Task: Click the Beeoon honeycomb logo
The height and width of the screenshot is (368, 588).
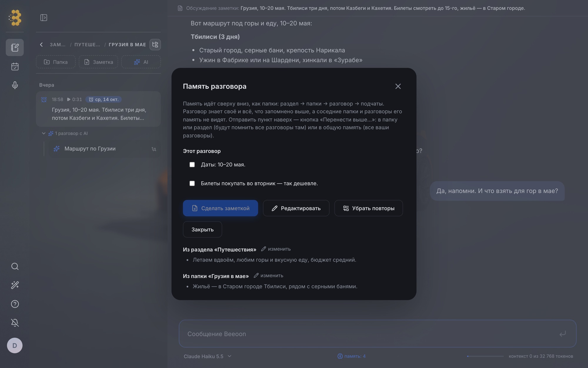Action: [15, 18]
